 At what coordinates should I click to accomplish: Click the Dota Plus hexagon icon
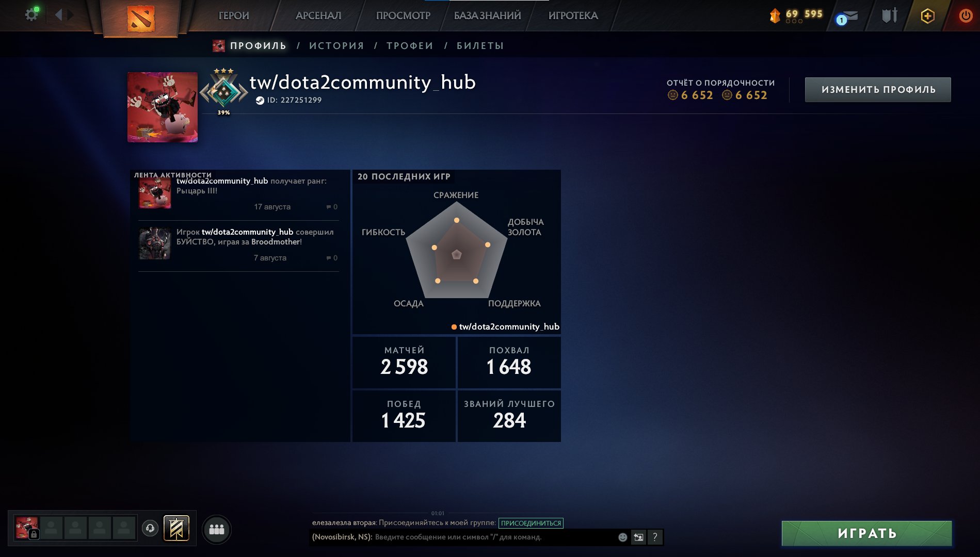(927, 16)
